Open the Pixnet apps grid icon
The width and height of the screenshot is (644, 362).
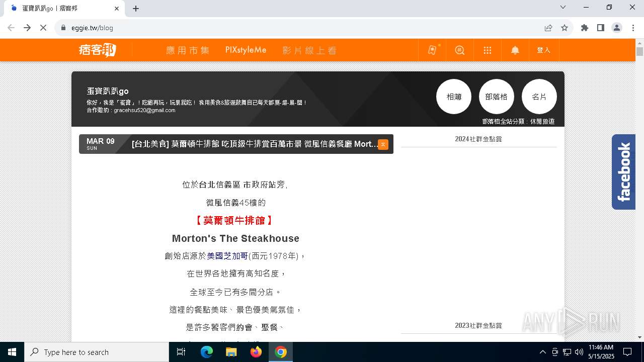pyautogui.click(x=487, y=50)
